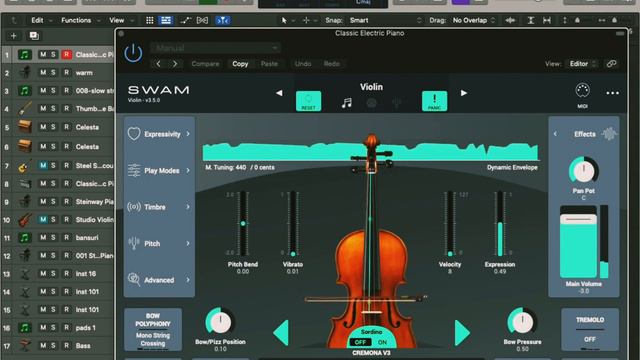
Task: Click the automation curve icon in toolbar
Action: coord(185,20)
